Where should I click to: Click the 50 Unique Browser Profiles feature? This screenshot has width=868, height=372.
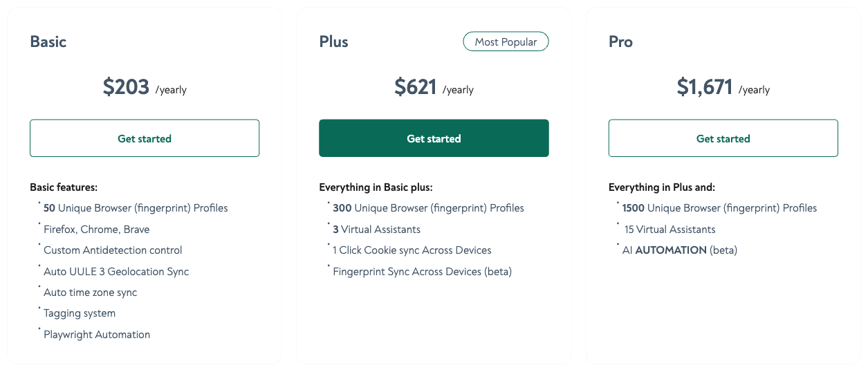tap(136, 208)
